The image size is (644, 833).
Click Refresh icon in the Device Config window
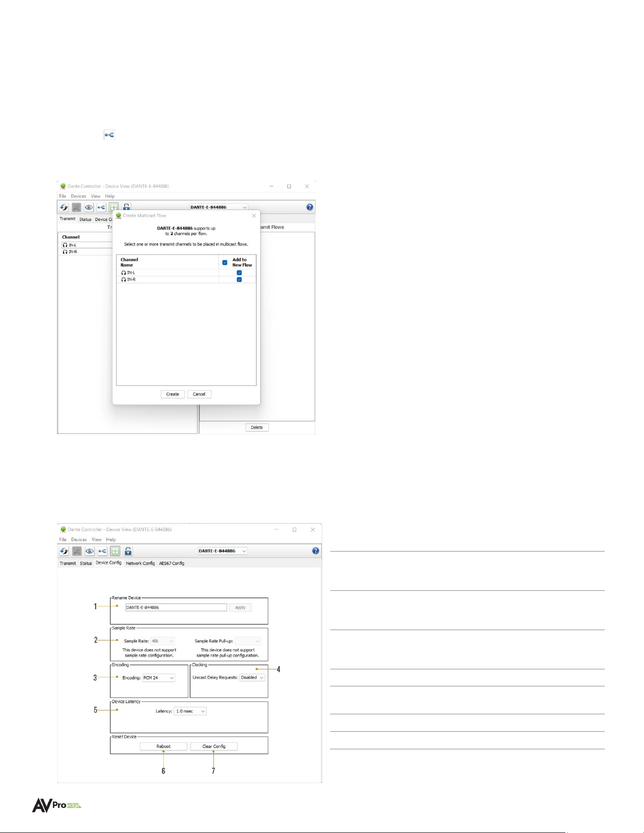pos(64,551)
